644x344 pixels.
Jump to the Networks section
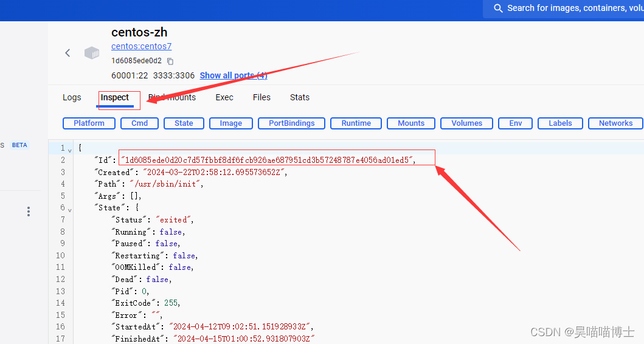coord(615,123)
